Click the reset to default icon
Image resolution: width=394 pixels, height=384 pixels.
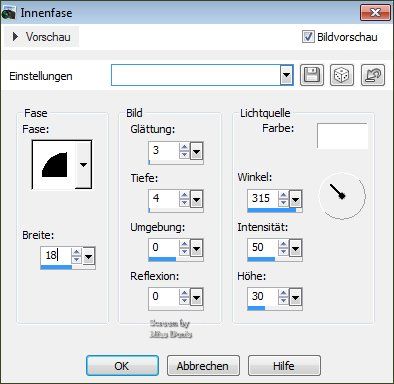[x=373, y=75]
